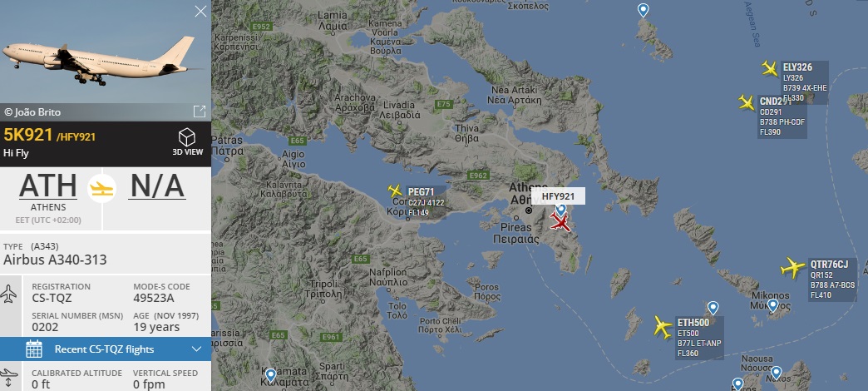Viewport: 868px width, 391px height.
Task: Select the ELY326 aircraft icon
Action: 769,68
